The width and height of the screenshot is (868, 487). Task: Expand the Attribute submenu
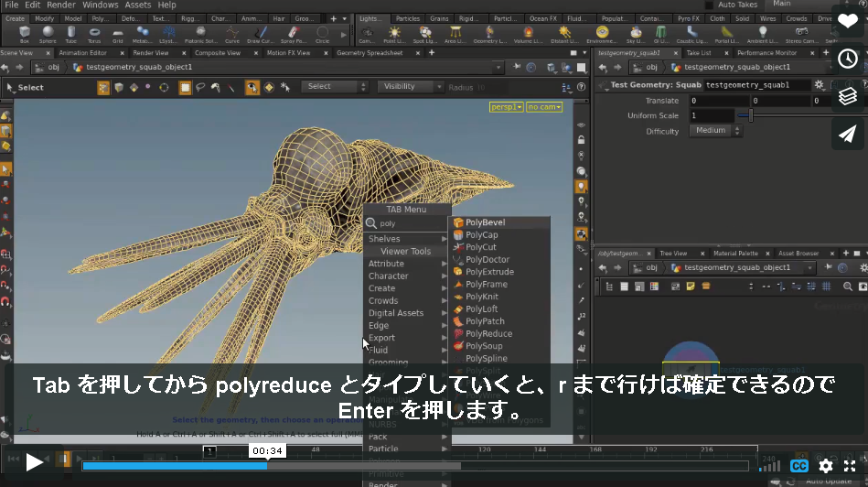[x=407, y=264]
